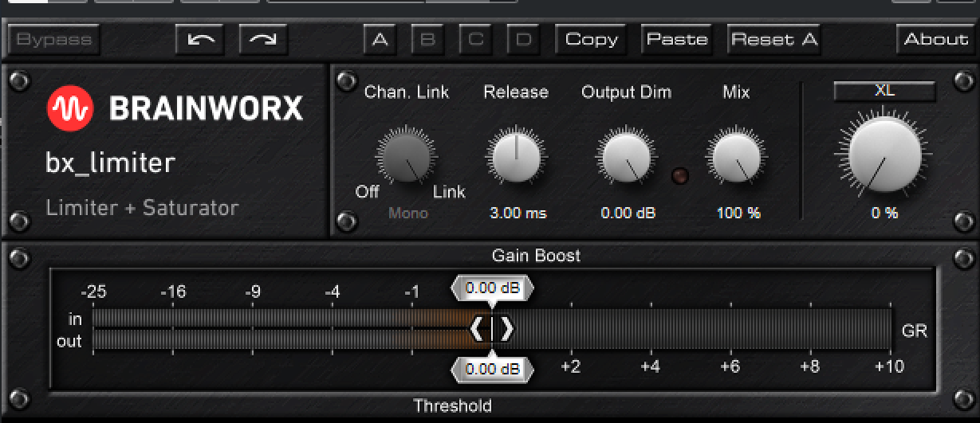
Task: Click the Gain Boost value field
Action: (x=492, y=288)
